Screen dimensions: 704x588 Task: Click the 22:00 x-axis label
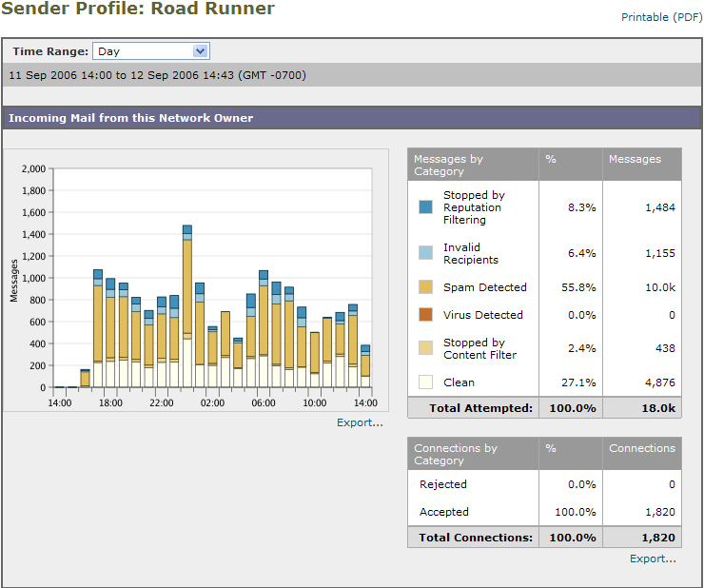click(x=161, y=402)
